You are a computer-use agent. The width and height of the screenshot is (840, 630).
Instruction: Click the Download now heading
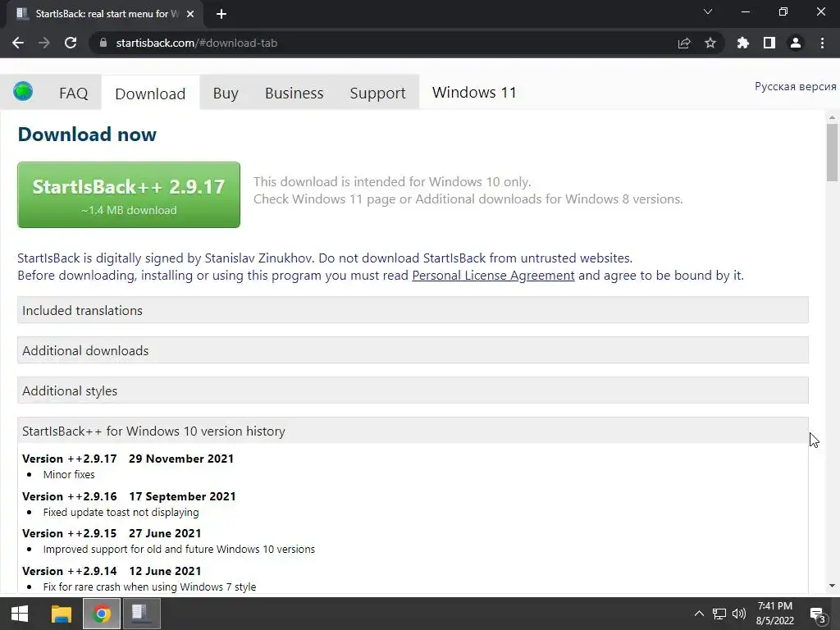pyautogui.click(x=87, y=134)
